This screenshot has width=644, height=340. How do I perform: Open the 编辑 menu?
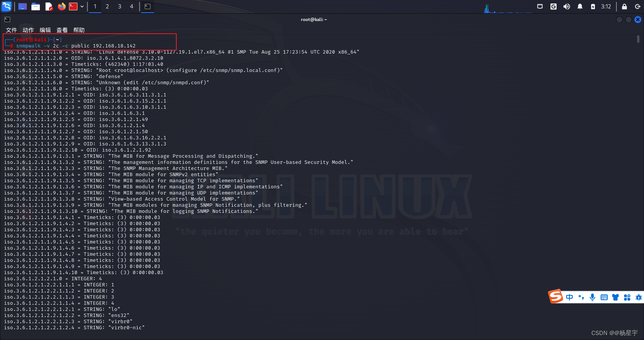(x=45, y=30)
